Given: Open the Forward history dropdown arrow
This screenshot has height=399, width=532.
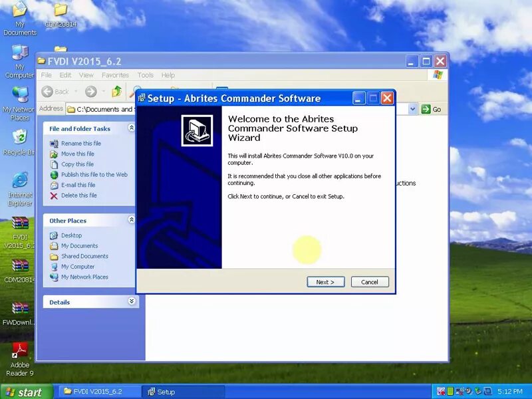Looking at the screenshot, I should click(103, 91).
